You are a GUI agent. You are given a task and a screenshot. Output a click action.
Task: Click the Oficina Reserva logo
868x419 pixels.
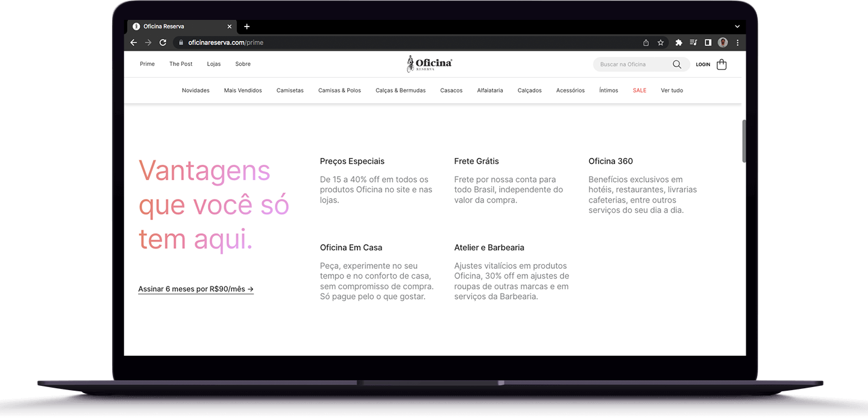[x=430, y=63]
